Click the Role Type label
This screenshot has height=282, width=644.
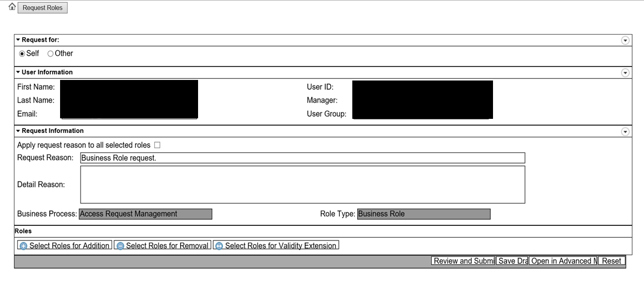click(x=338, y=214)
